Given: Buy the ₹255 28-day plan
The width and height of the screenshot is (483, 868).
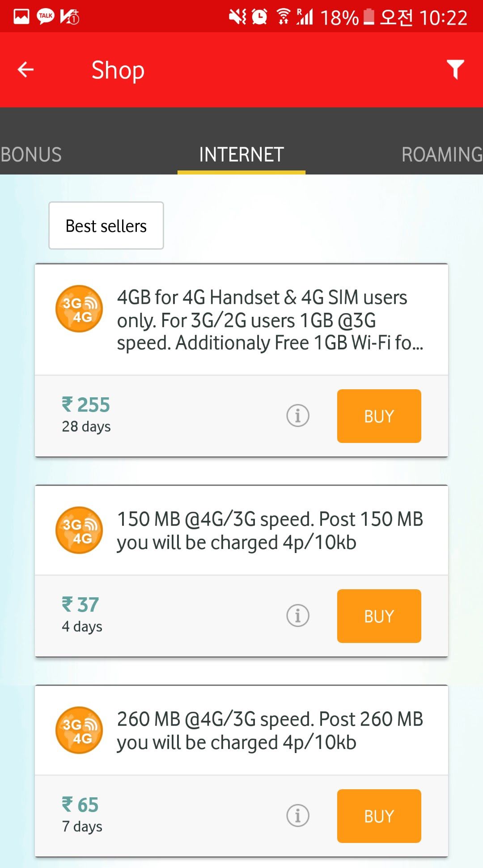Looking at the screenshot, I should [x=379, y=416].
